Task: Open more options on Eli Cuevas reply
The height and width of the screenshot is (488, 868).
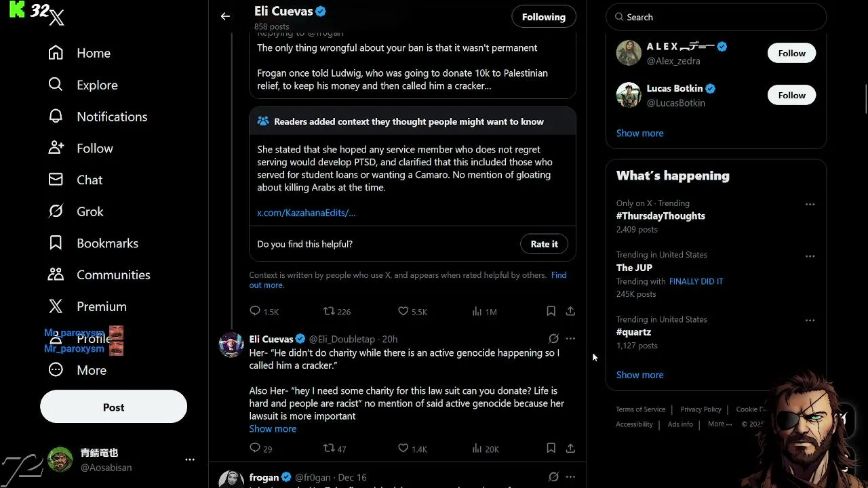Action: click(x=570, y=339)
